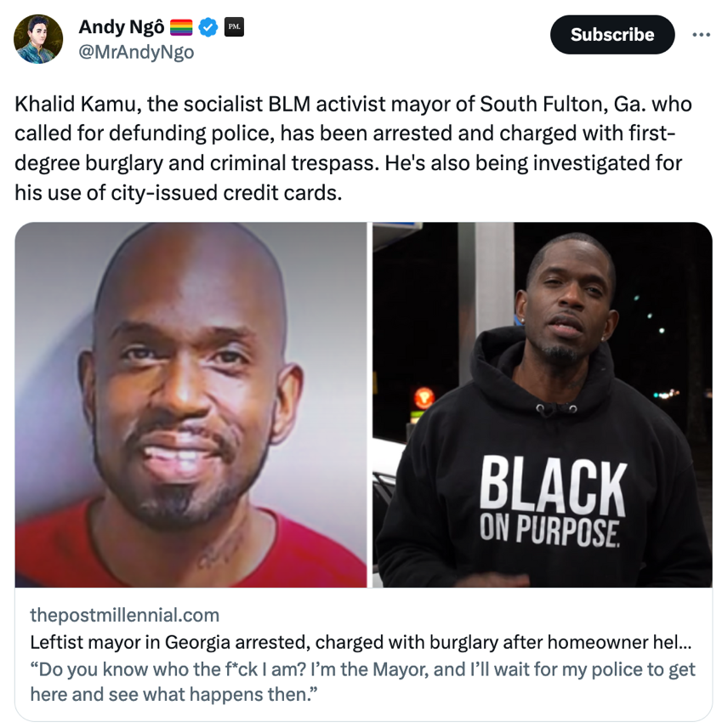Image resolution: width=728 pixels, height=728 pixels.
Task: Click the Subscribe button
Action: click(612, 35)
